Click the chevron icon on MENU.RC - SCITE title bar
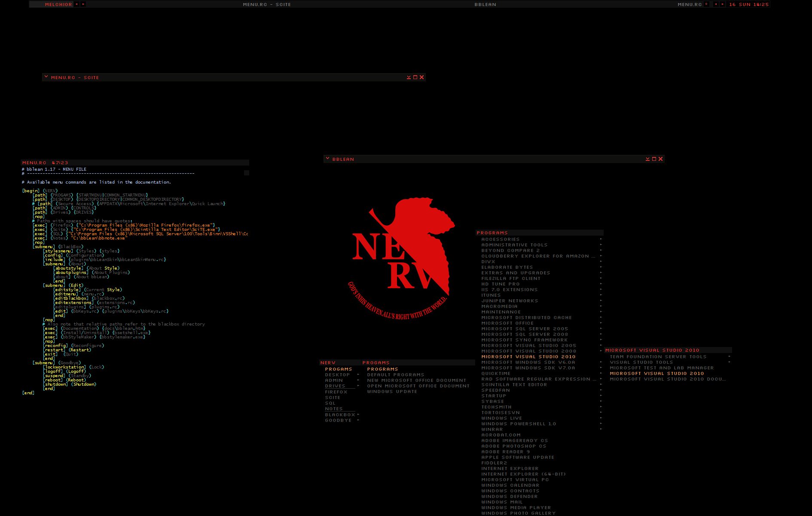 tap(46, 77)
